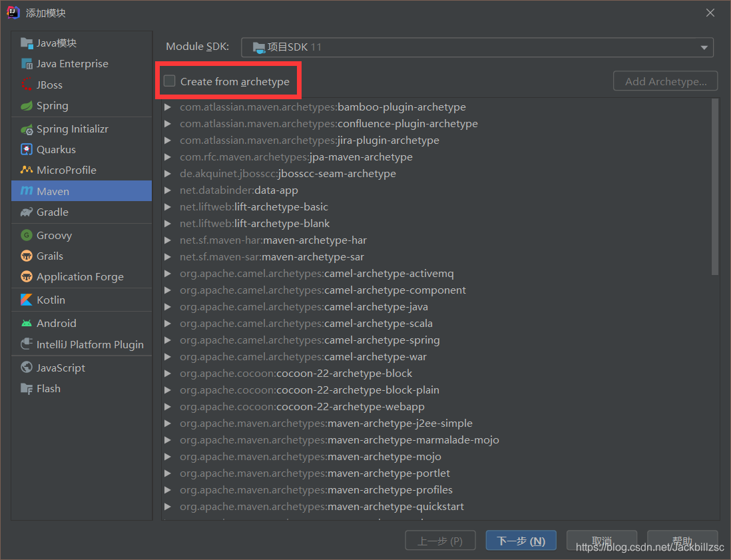Click the Grails icon

click(x=27, y=256)
